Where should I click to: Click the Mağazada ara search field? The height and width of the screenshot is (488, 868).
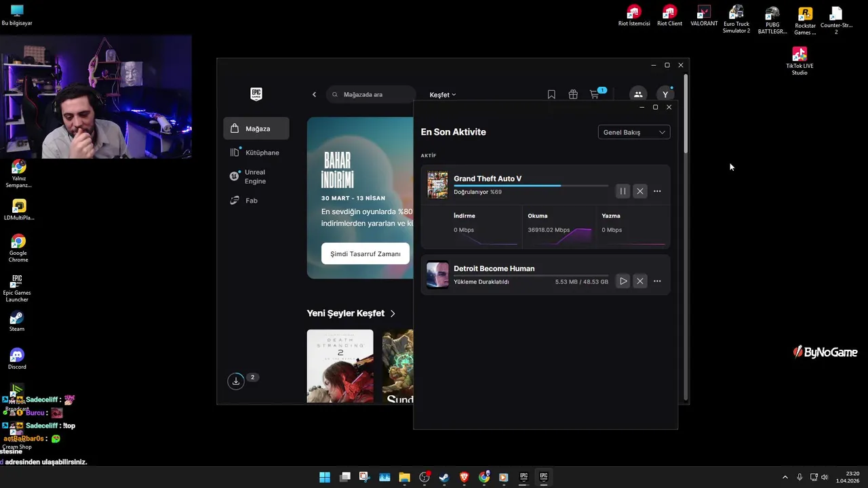coord(371,95)
